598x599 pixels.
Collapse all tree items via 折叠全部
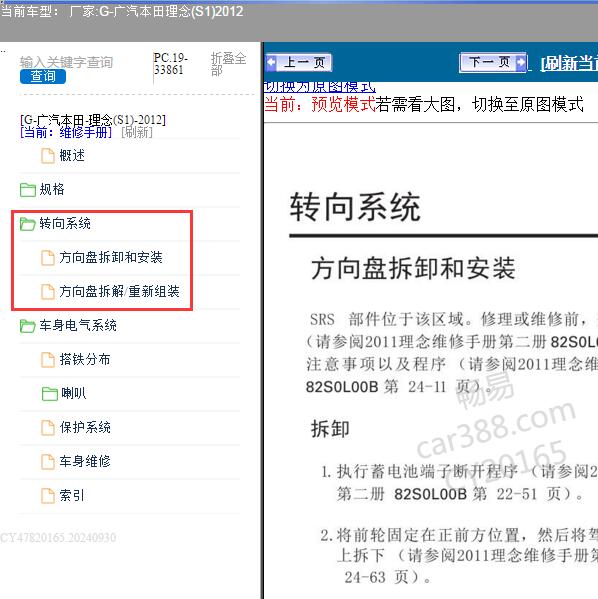[x=228, y=64]
